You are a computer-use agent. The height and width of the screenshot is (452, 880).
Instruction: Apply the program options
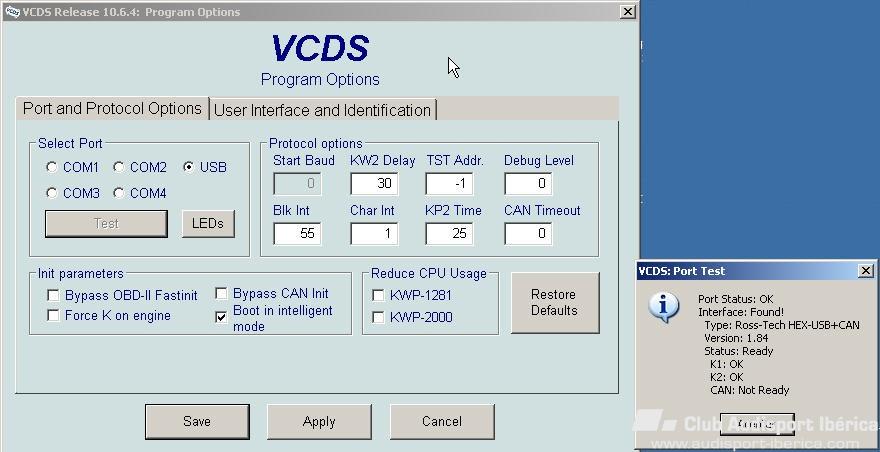pos(319,422)
